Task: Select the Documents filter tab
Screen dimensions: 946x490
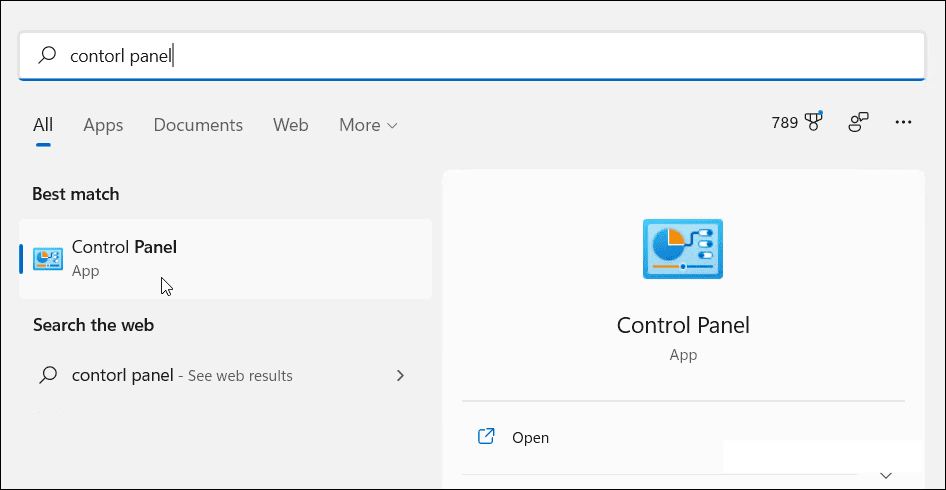Action: (198, 125)
